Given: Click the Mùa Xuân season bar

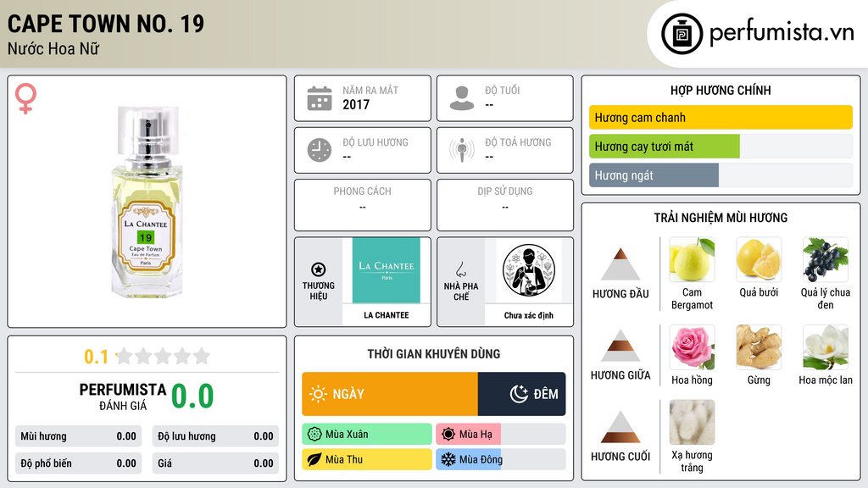Looking at the screenshot, I should [x=367, y=435].
